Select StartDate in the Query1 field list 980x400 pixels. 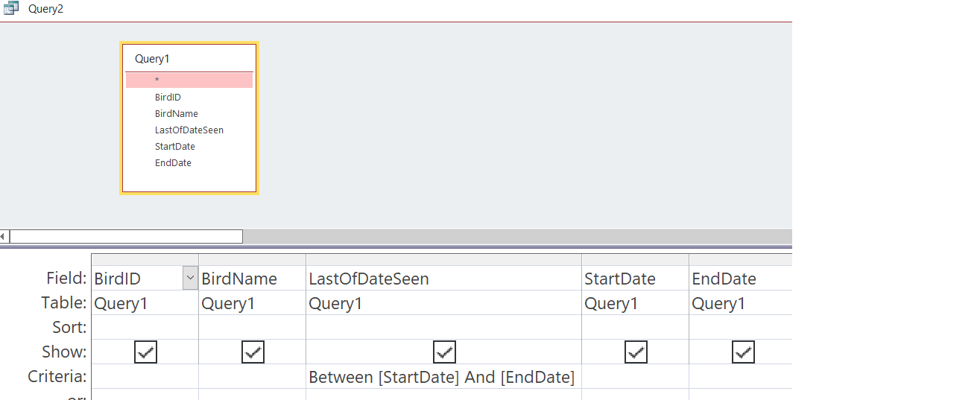[174, 147]
